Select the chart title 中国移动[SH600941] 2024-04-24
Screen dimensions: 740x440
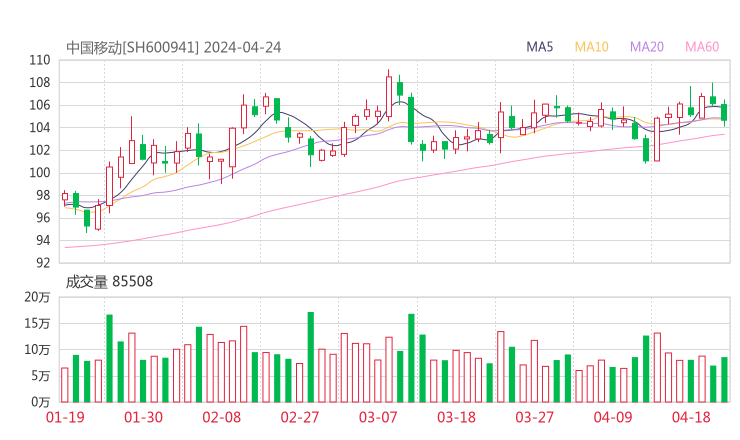coord(174,48)
